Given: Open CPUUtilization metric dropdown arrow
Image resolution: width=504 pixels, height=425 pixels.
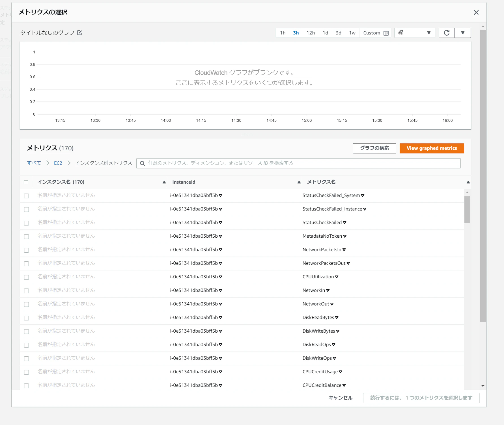Looking at the screenshot, I should click(x=337, y=277).
